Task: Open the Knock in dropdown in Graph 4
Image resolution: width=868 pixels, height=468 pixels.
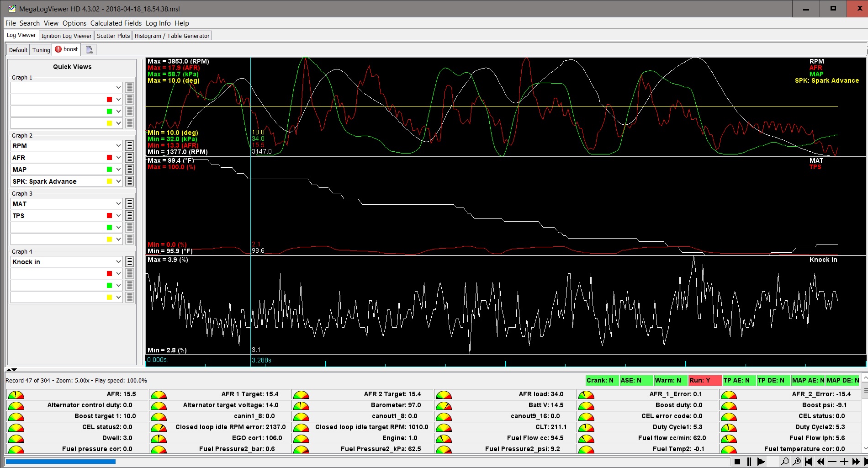Action: click(118, 262)
